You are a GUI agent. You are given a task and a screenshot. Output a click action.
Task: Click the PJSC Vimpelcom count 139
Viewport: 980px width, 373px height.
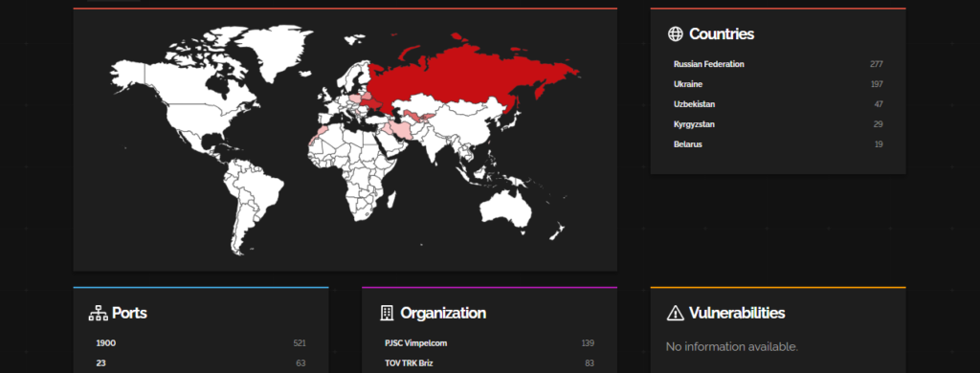click(x=588, y=343)
